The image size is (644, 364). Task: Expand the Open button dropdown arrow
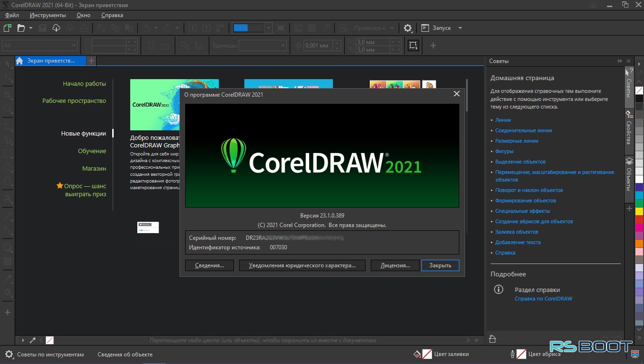[31, 28]
